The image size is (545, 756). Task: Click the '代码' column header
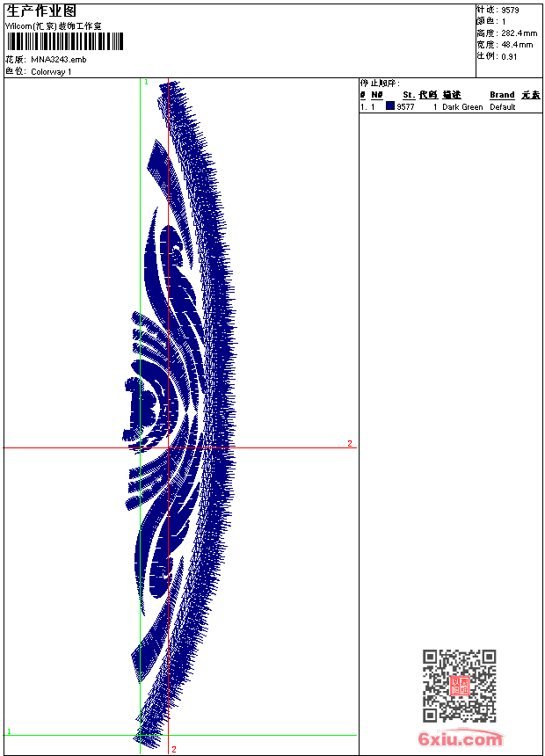(x=428, y=95)
